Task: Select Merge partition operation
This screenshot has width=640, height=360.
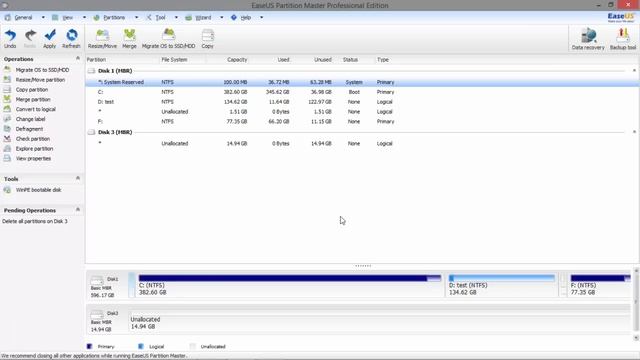Action: point(33,99)
